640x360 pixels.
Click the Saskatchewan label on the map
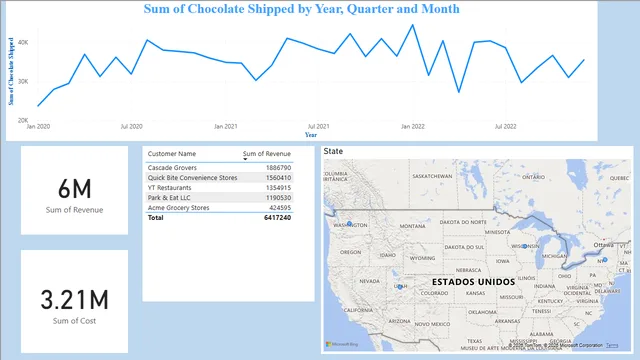tap(432, 176)
